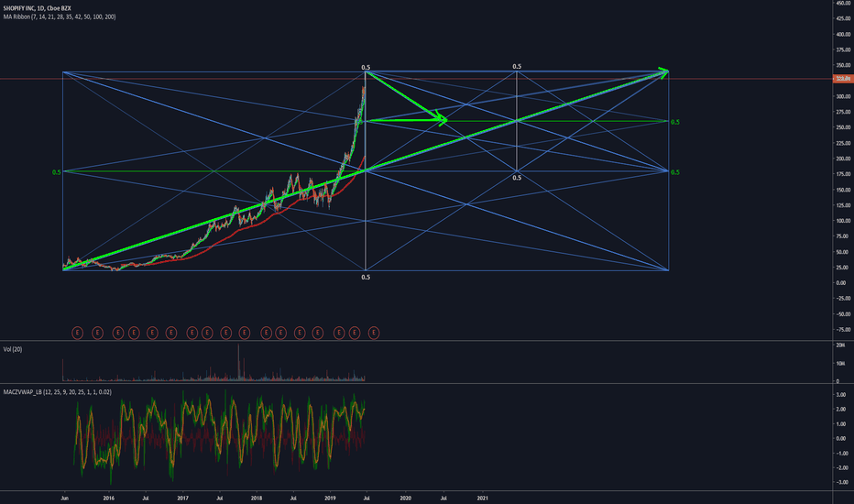The height and width of the screenshot is (504, 854).
Task: Select the Vol (20) indicator label
Action: 13,349
